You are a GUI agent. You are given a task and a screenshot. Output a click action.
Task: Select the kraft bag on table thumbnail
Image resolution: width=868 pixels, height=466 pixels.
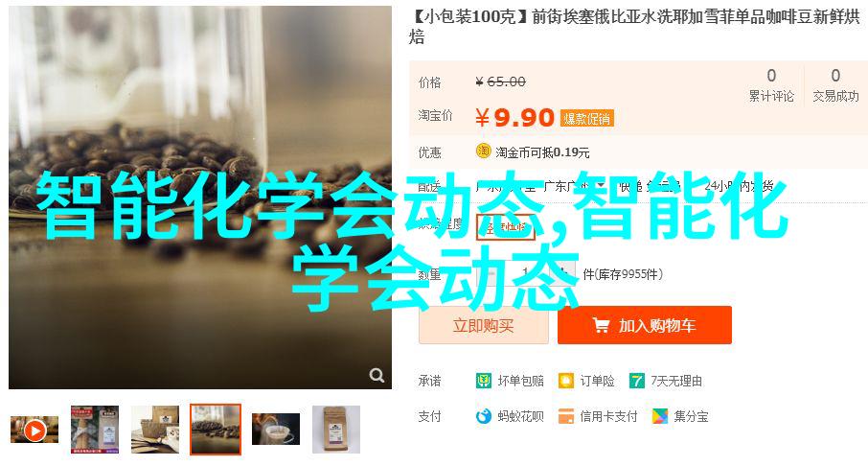tap(155, 430)
